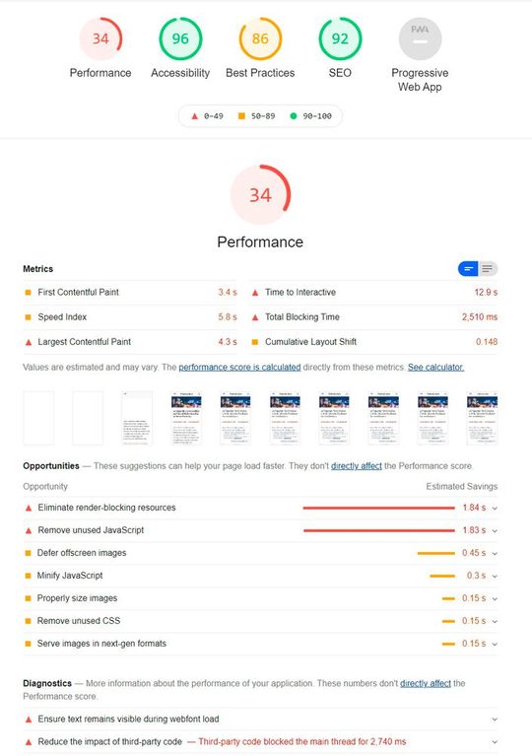Click the 'Time to Interactive' metric label

pos(300,292)
